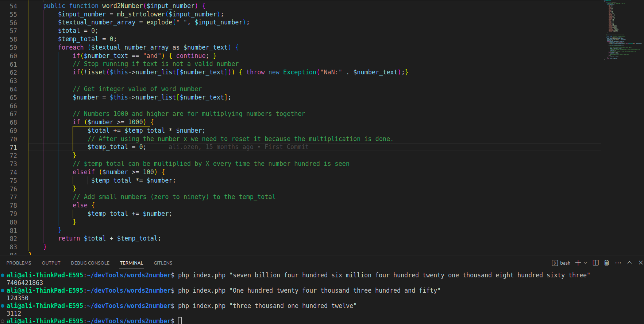
Task: Click comment 'Get integer value of word number'
Action: (x=137, y=89)
